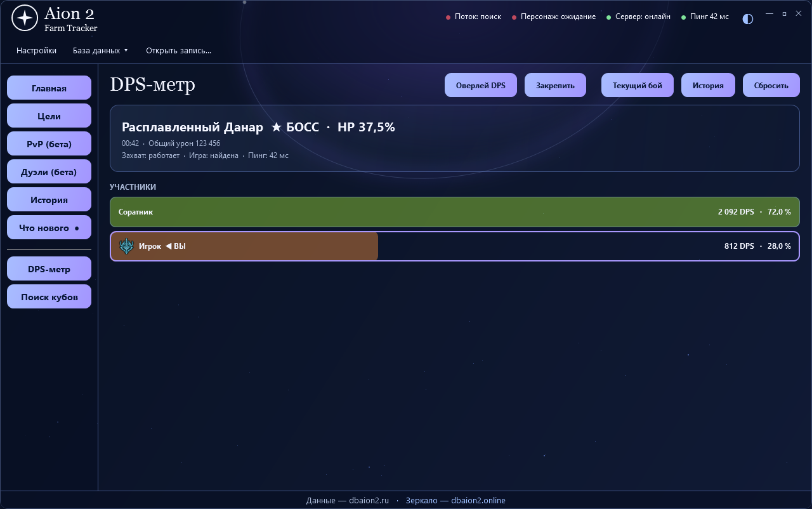Click the green status dot beside Сервер: онлайн
The height and width of the screenshot is (509, 812).
click(609, 17)
